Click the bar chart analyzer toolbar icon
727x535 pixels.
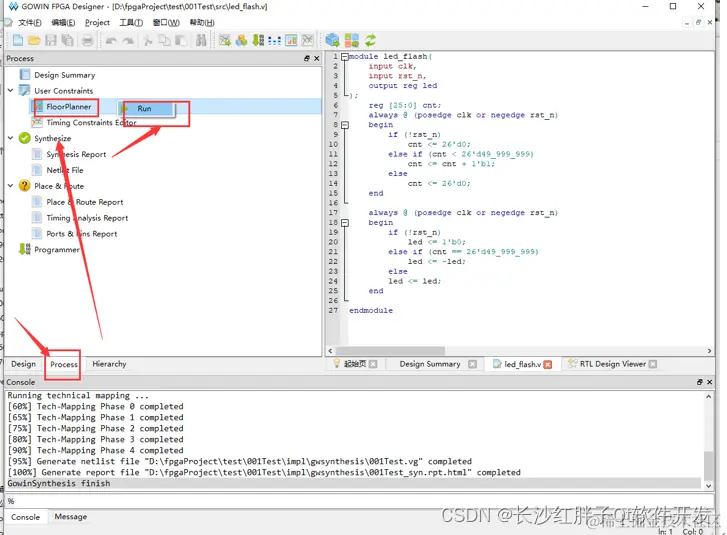pos(291,41)
